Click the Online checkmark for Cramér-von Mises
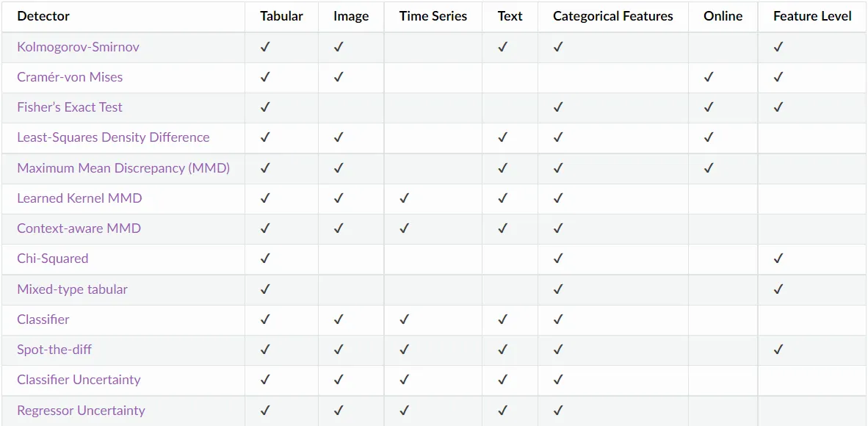Viewport: 868px width, 426px height. click(x=709, y=77)
